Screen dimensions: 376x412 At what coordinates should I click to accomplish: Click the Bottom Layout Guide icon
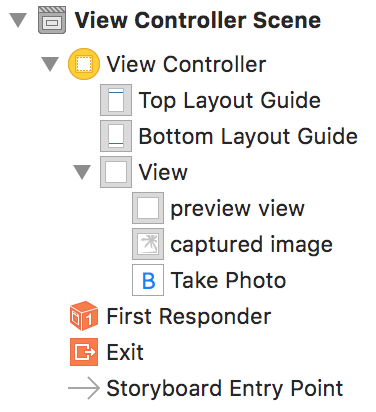coord(116,136)
